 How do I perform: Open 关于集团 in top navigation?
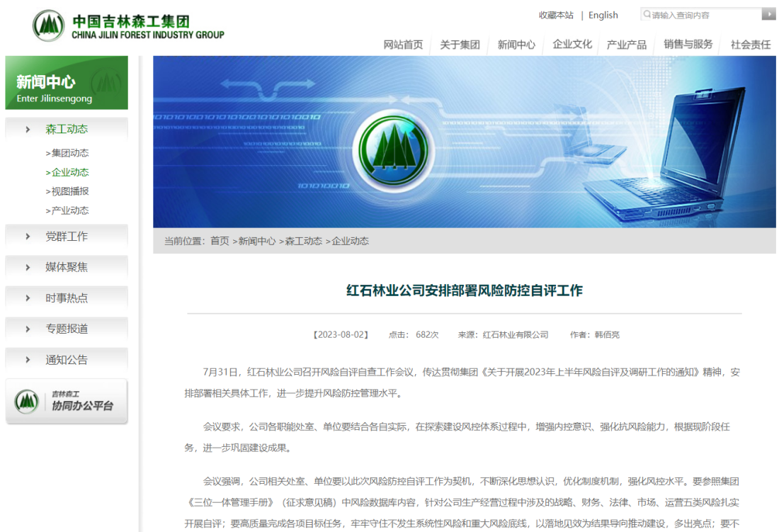click(460, 45)
